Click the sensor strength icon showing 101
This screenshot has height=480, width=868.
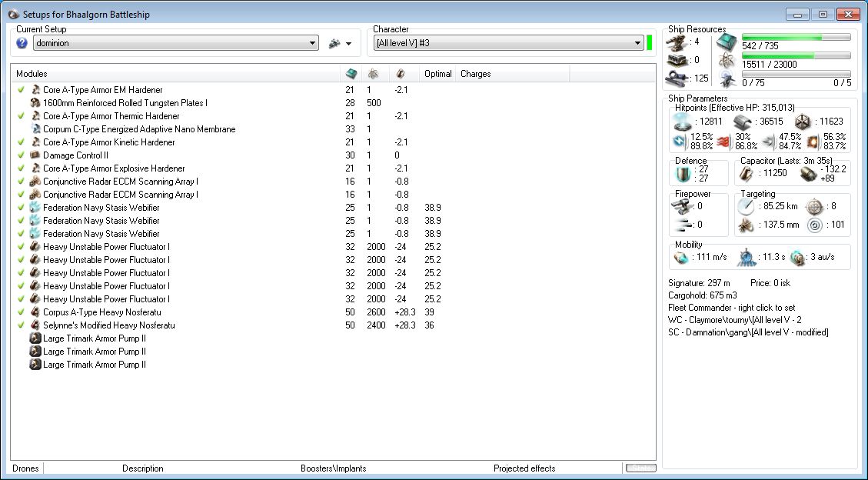pyautogui.click(x=815, y=225)
